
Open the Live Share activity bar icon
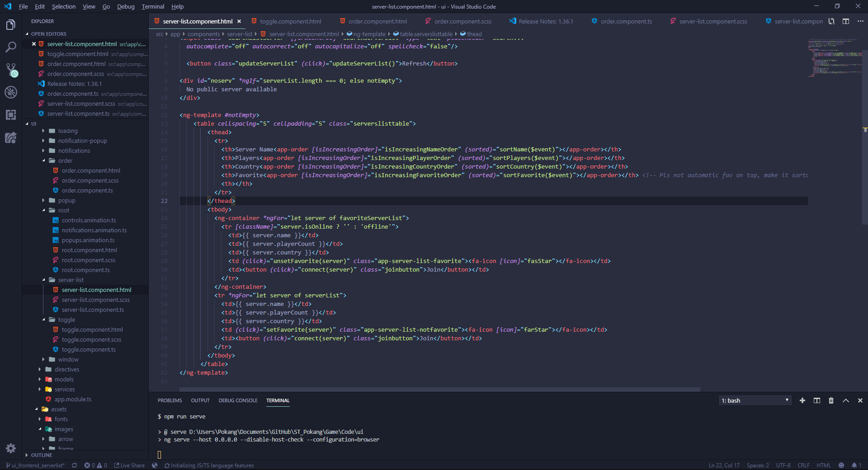[11, 137]
